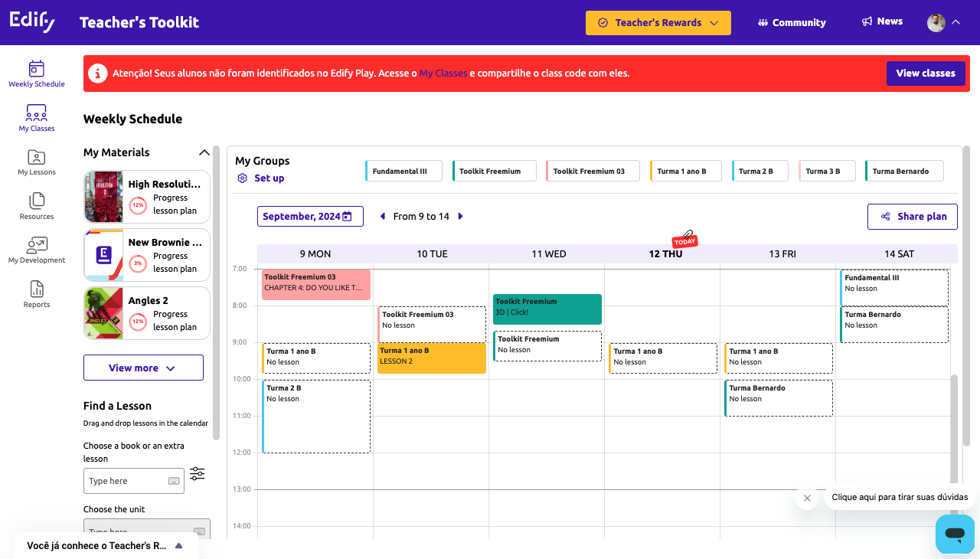980x559 pixels.
Task: Open the blue chat support bubble
Action: [x=955, y=534]
